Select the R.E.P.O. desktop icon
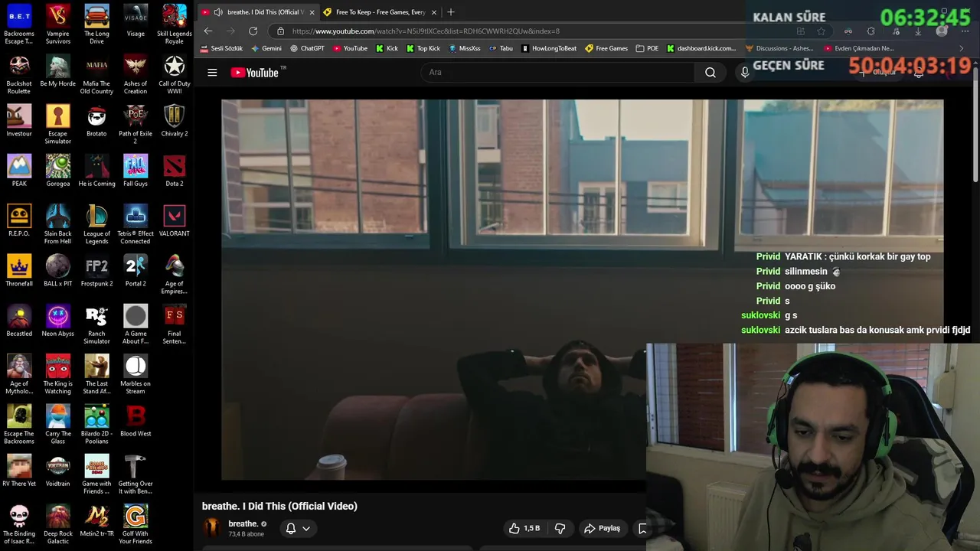980x551 pixels. click(19, 220)
